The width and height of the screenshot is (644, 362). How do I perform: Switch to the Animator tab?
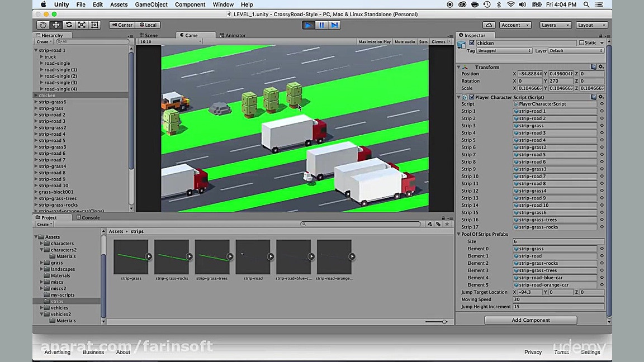[x=233, y=35]
